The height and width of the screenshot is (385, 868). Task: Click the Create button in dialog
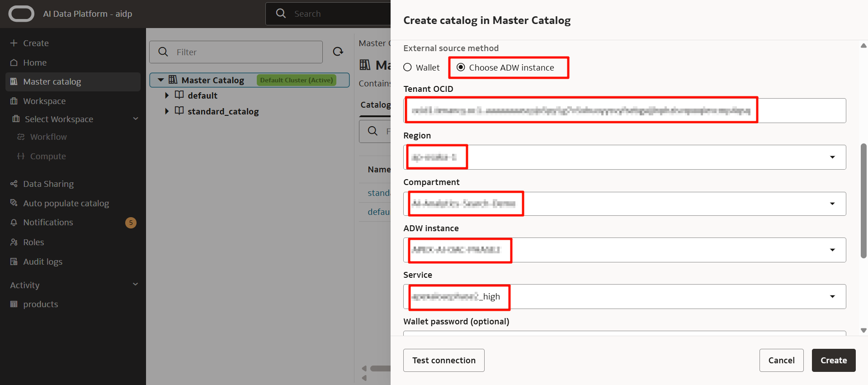[834, 360]
